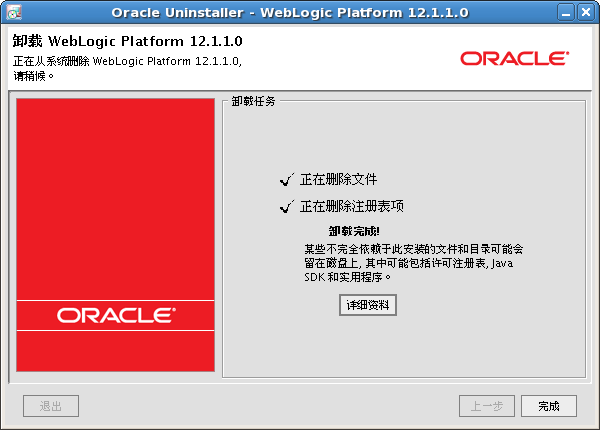This screenshot has height=430, width=600.
Task: Click the note about files remaining on disk
Action: pyautogui.click(x=414, y=263)
